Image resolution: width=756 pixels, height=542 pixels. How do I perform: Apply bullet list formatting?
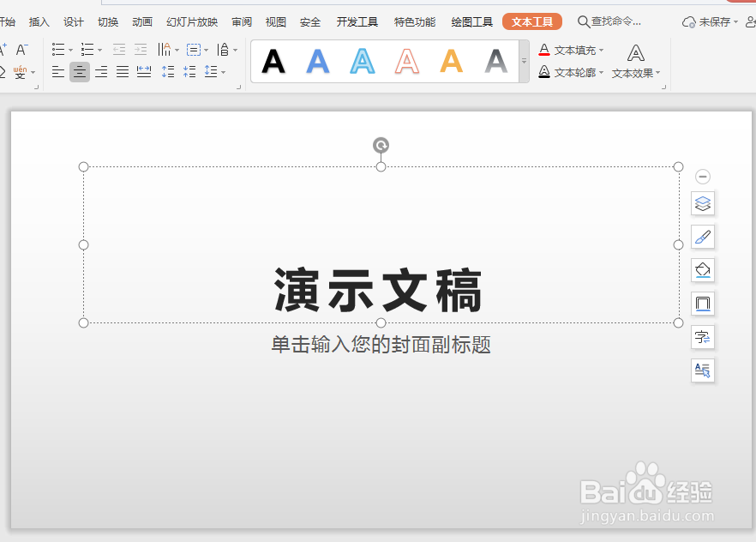pyautogui.click(x=58, y=50)
